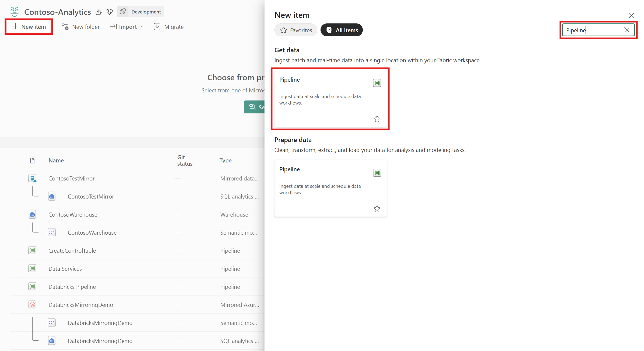
Task: Click the DatabricksMirroringDemo red Databricks icon
Action: 32,305
